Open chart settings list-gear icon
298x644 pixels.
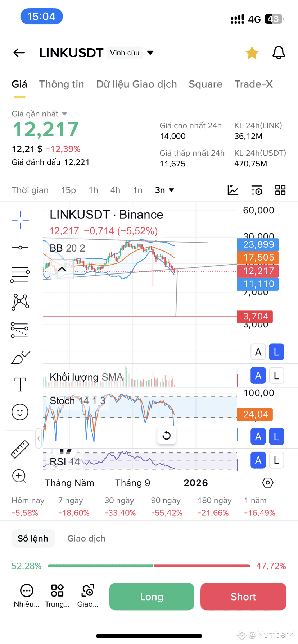[x=257, y=190]
